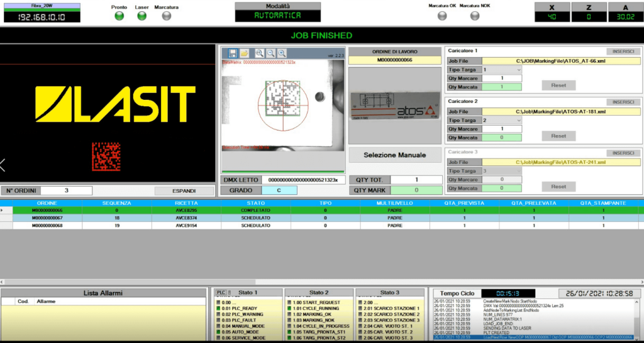644x343 pixels.
Task: Click the Job File path ATOS_AT-66.xml
Action: point(561,61)
